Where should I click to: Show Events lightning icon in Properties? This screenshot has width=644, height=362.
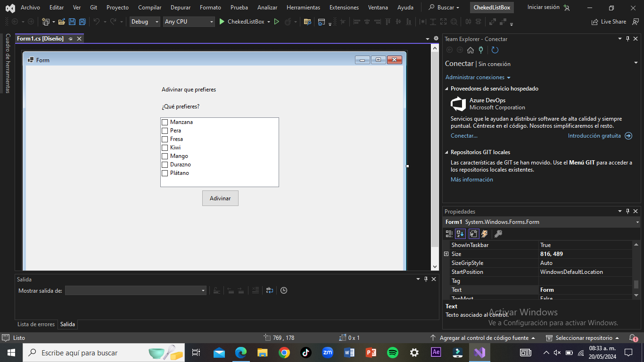485,234
